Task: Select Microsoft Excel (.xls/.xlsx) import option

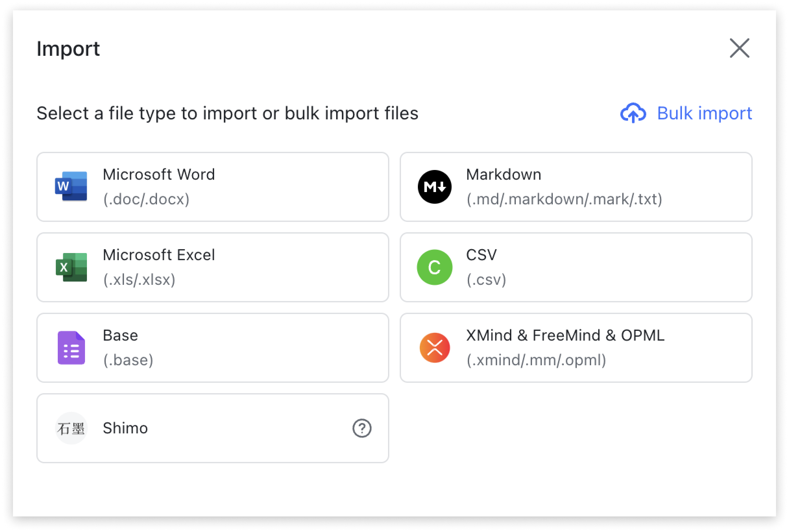Action: 212,267
